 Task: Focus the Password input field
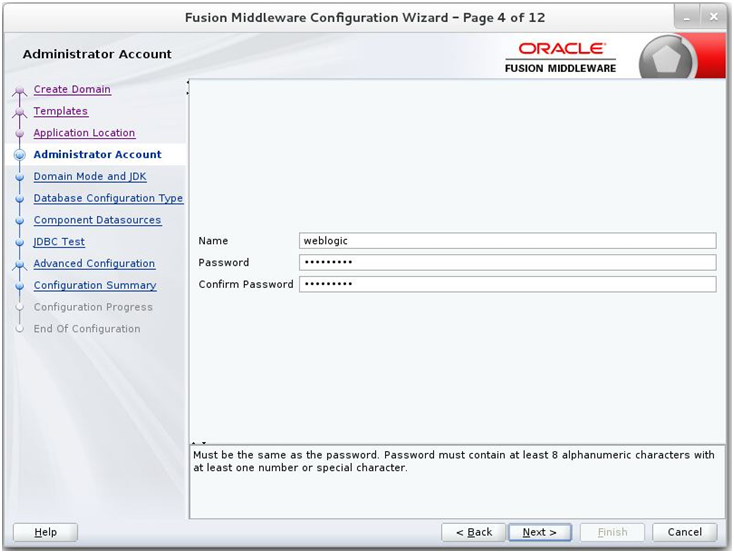[x=507, y=262]
